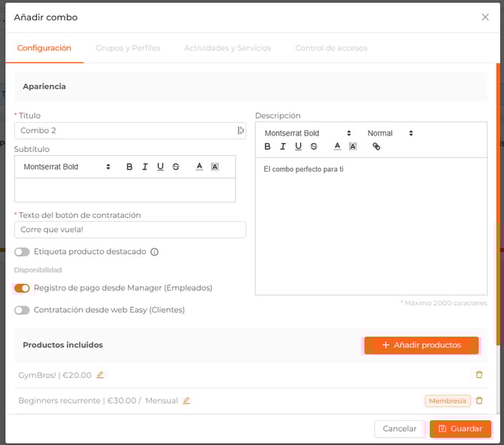The width and height of the screenshot is (504, 445).
Task: Click the insert link icon in Descripción toolbar
Action: click(x=377, y=147)
